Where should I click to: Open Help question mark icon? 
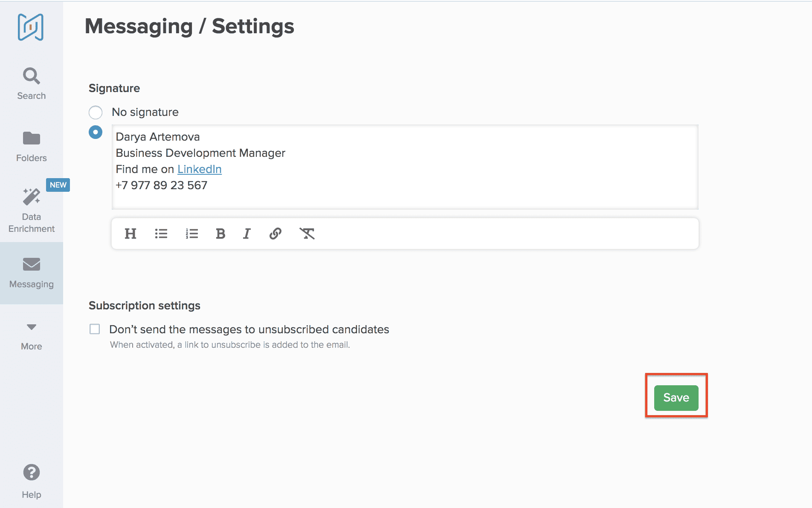click(x=31, y=472)
